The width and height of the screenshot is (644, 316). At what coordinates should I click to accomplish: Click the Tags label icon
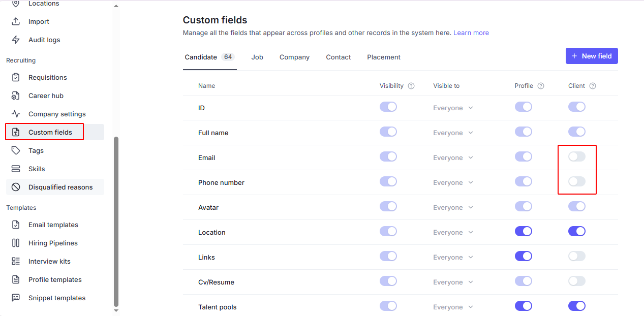point(16,151)
